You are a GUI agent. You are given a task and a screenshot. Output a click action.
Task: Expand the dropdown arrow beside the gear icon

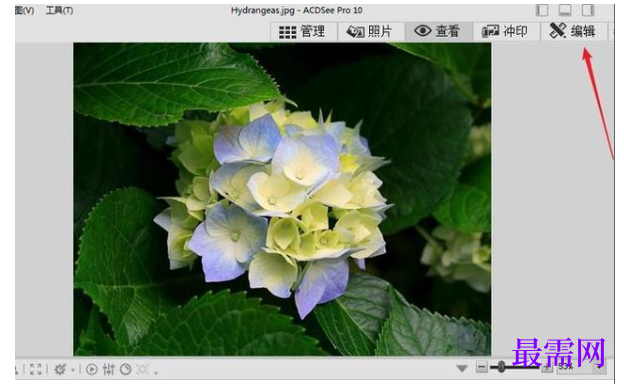pos(73,370)
